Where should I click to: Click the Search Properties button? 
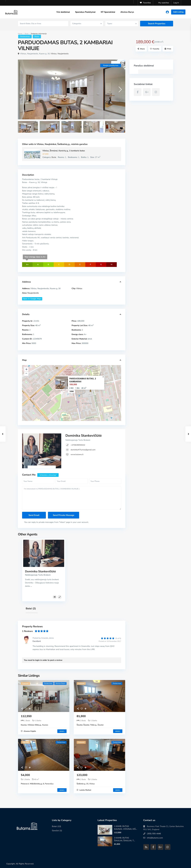pyautogui.click(x=156, y=24)
